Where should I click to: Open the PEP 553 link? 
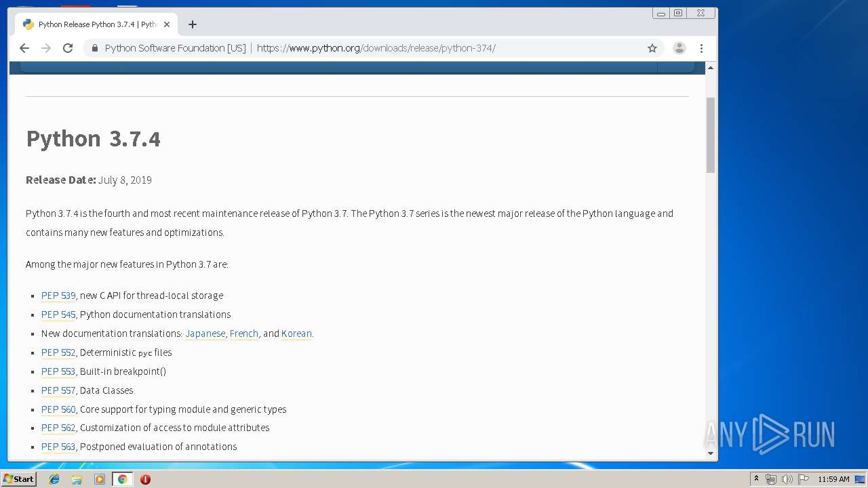[x=58, y=371]
